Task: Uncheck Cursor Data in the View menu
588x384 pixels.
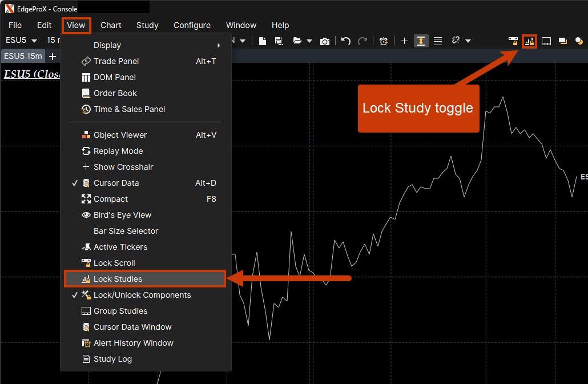Action: (116, 183)
